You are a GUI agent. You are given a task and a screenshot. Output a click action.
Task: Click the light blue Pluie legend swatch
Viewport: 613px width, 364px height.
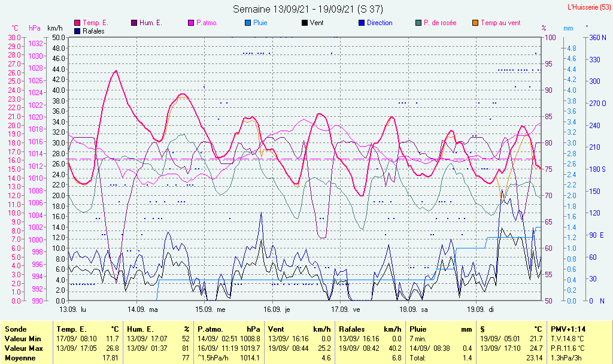pyautogui.click(x=248, y=23)
